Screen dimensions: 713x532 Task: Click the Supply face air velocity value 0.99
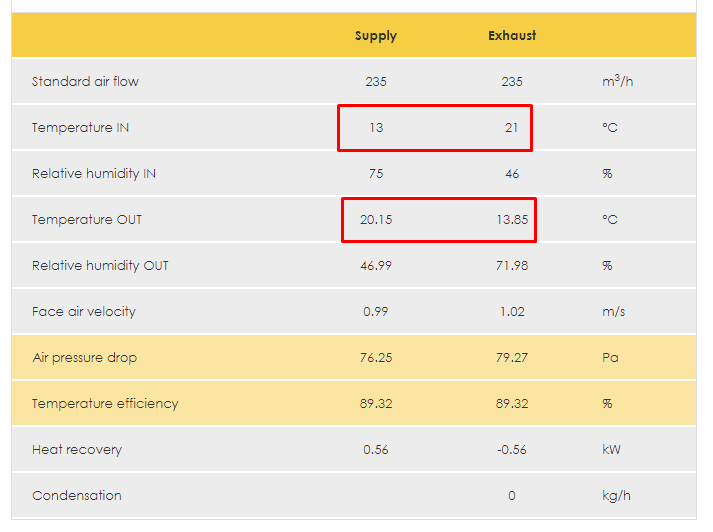[x=376, y=312]
